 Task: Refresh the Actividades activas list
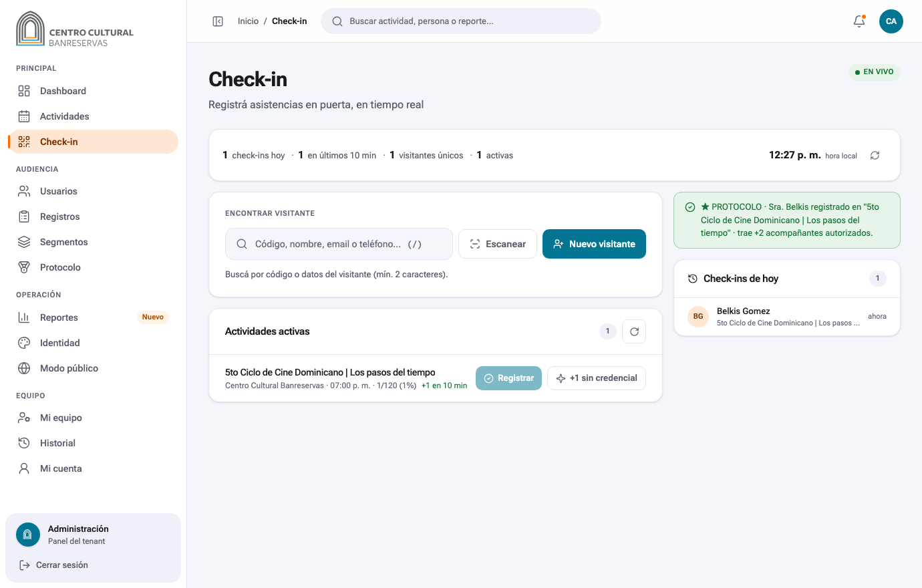(x=634, y=331)
